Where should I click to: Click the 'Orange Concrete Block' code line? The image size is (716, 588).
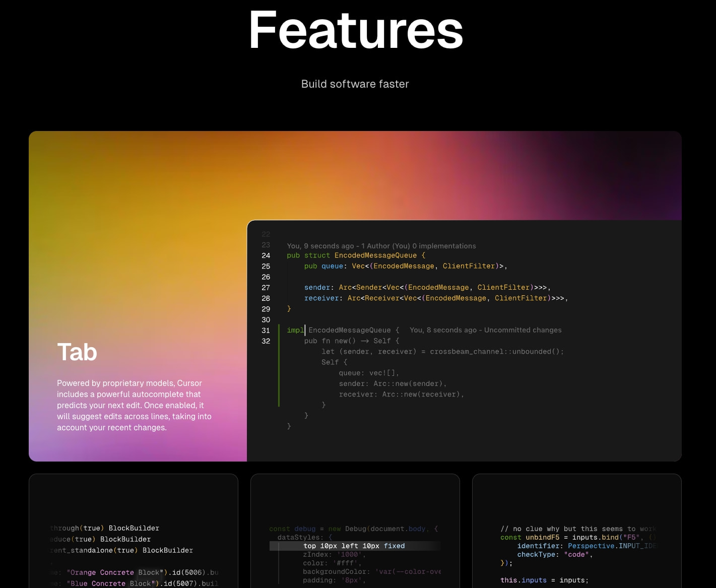click(x=135, y=572)
